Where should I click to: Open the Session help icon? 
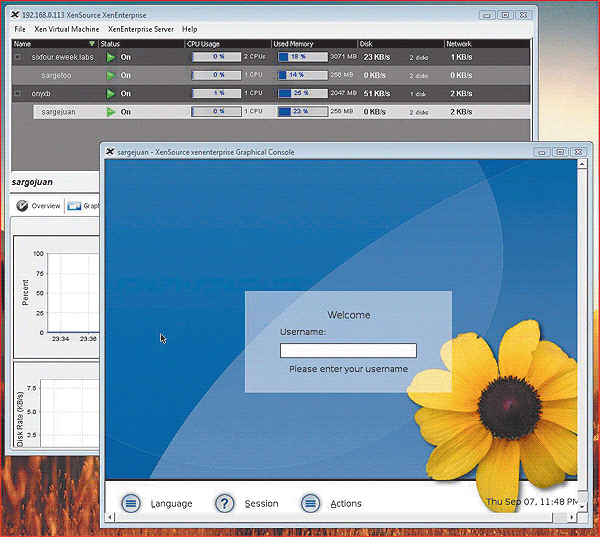[x=224, y=503]
